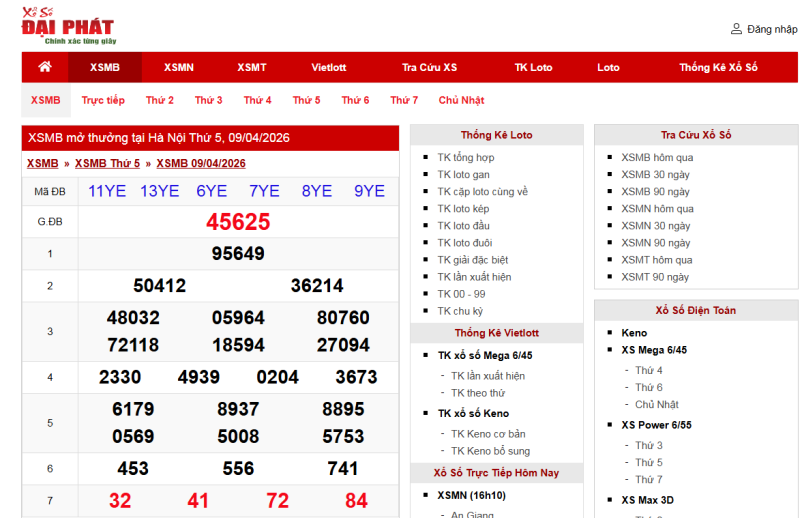
Task: Click the XSMB breadcrumb link
Action: (x=42, y=163)
